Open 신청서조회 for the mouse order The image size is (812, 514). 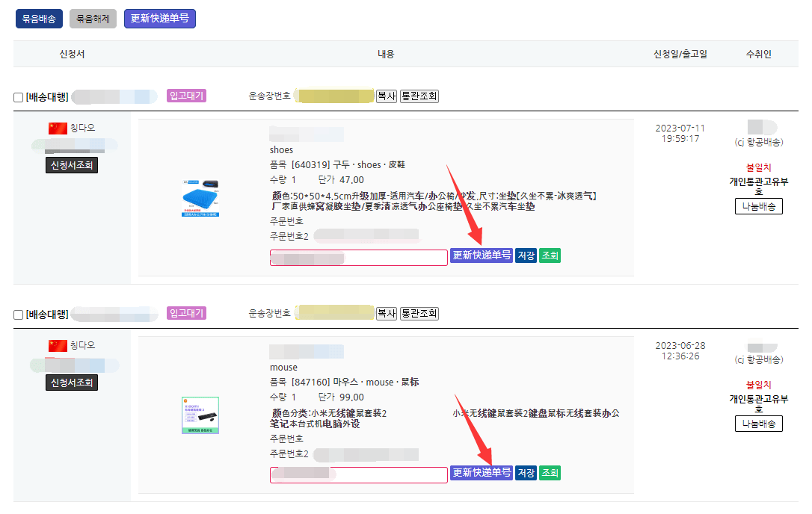click(x=72, y=383)
